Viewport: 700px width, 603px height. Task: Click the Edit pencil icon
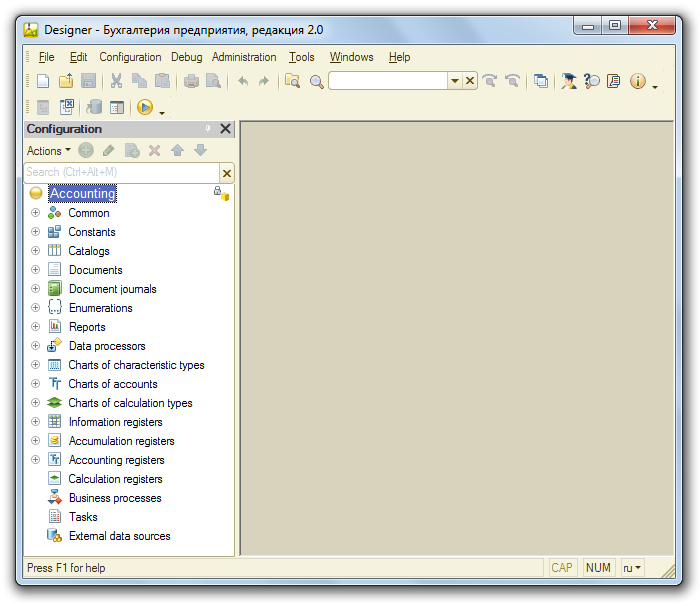[x=108, y=150]
